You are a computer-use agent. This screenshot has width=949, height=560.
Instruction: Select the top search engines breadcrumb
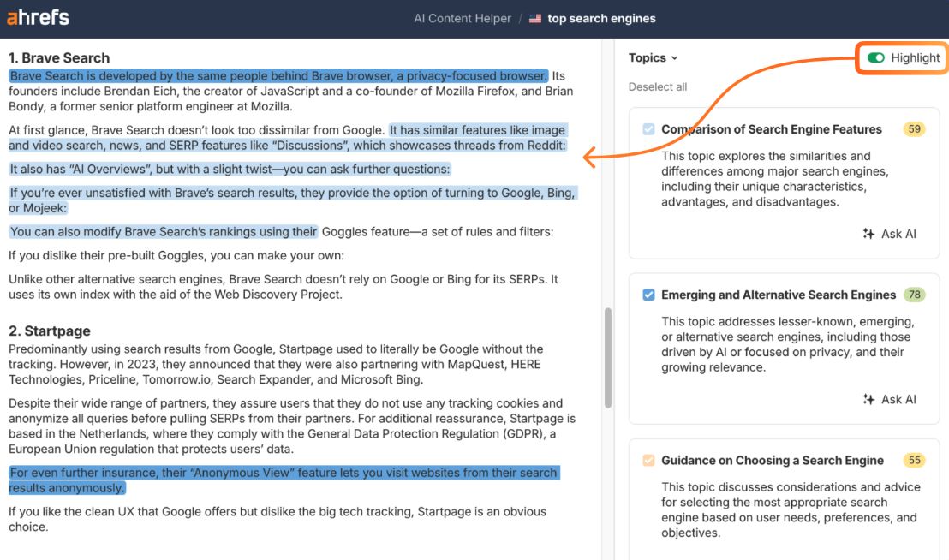tap(600, 17)
